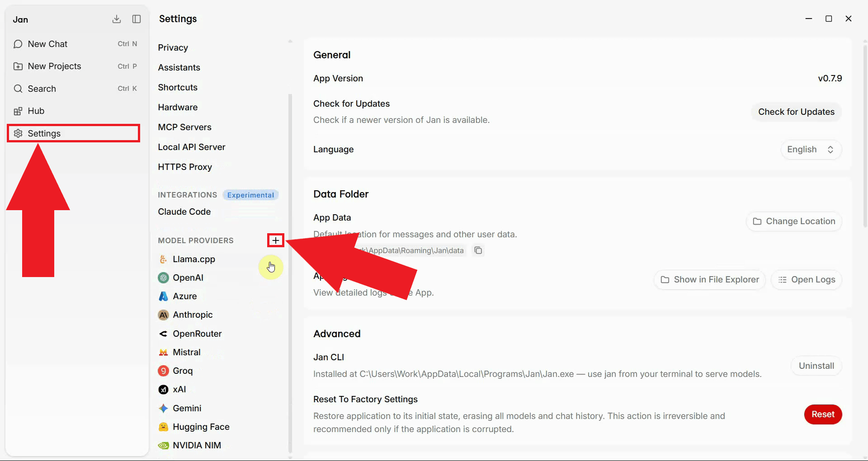Click the download icon in the Jan header
This screenshot has width=868, height=461.
117,19
